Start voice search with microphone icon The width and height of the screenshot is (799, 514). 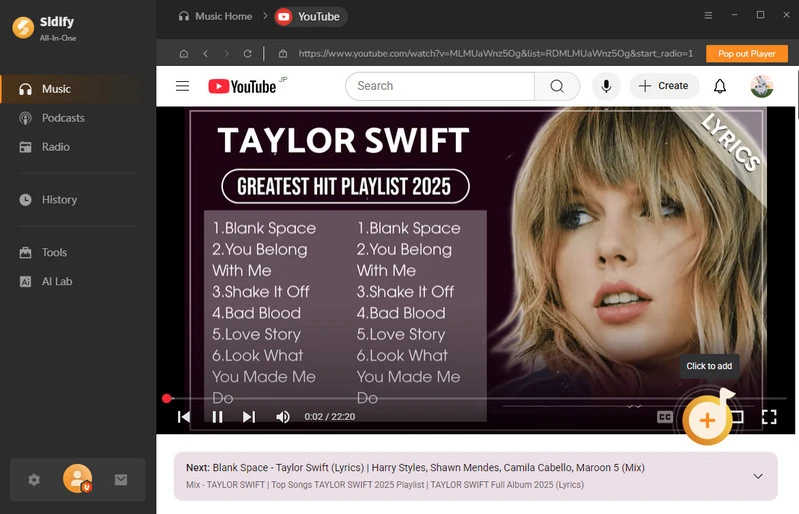(x=606, y=86)
